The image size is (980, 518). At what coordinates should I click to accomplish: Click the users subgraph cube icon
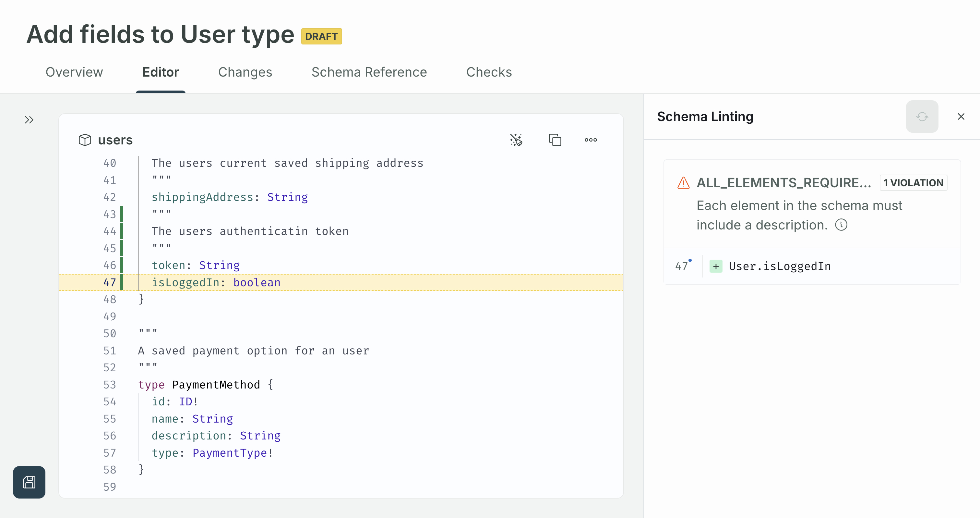[85, 140]
